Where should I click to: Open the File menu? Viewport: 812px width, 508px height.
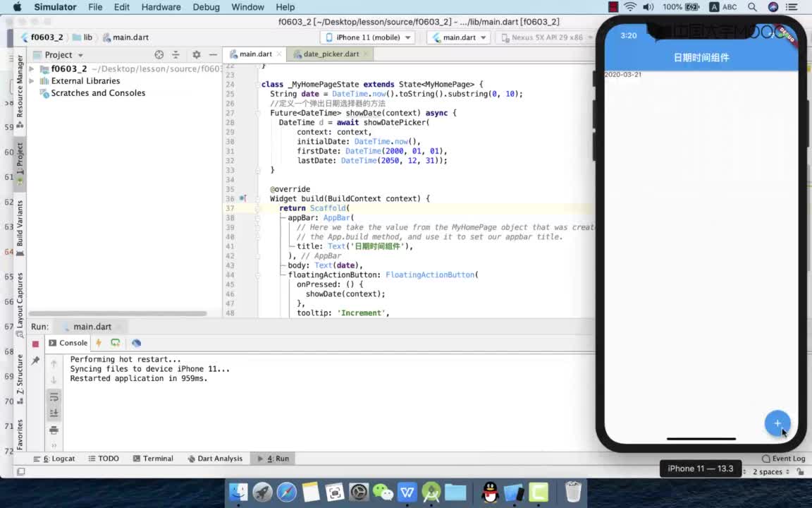coord(94,7)
